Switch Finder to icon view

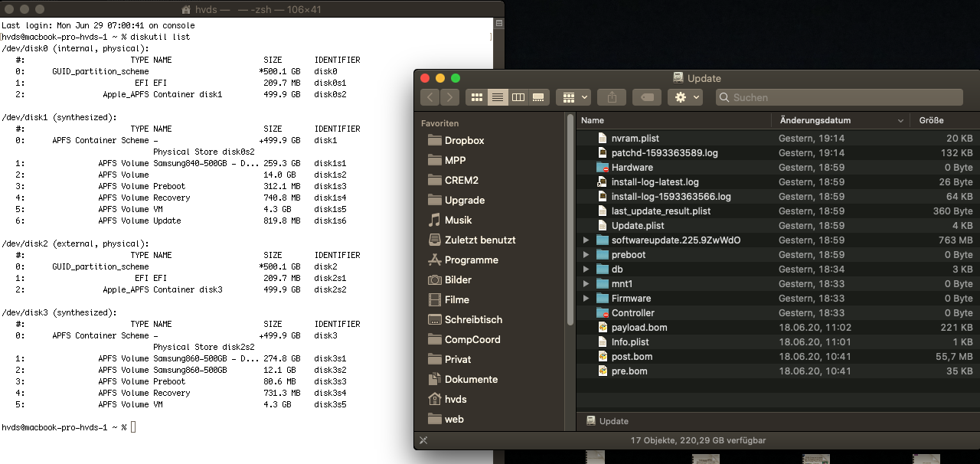point(477,97)
